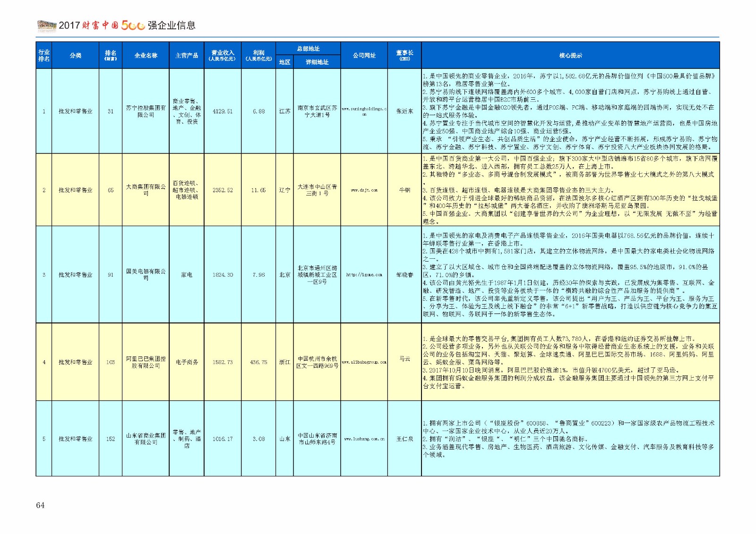756x534 pixels.
Task: Select the "行业排名" column header
Action: point(44,55)
